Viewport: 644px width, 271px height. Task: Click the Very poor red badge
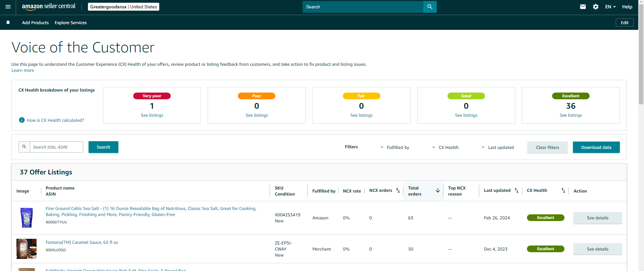tap(152, 96)
